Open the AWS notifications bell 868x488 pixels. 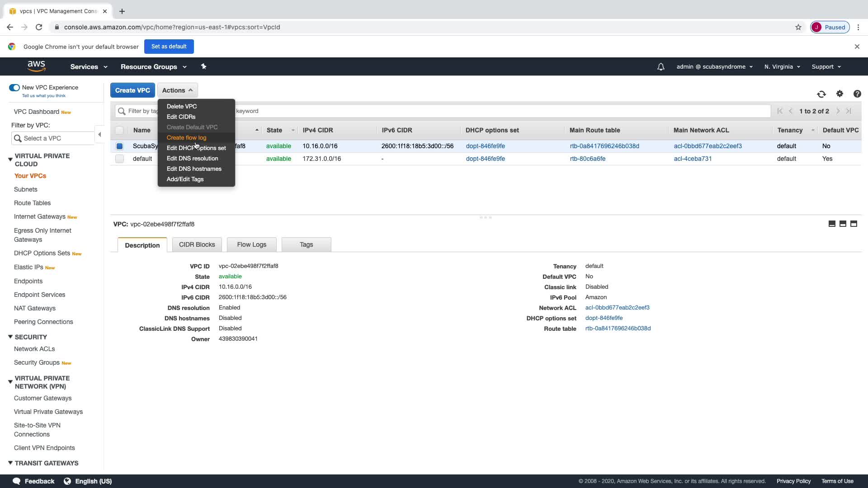click(x=660, y=67)
